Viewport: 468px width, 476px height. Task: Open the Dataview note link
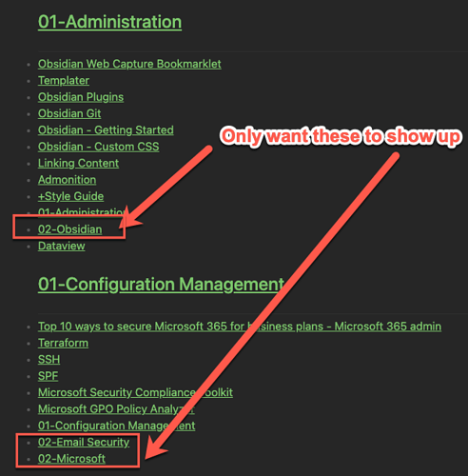62,246
